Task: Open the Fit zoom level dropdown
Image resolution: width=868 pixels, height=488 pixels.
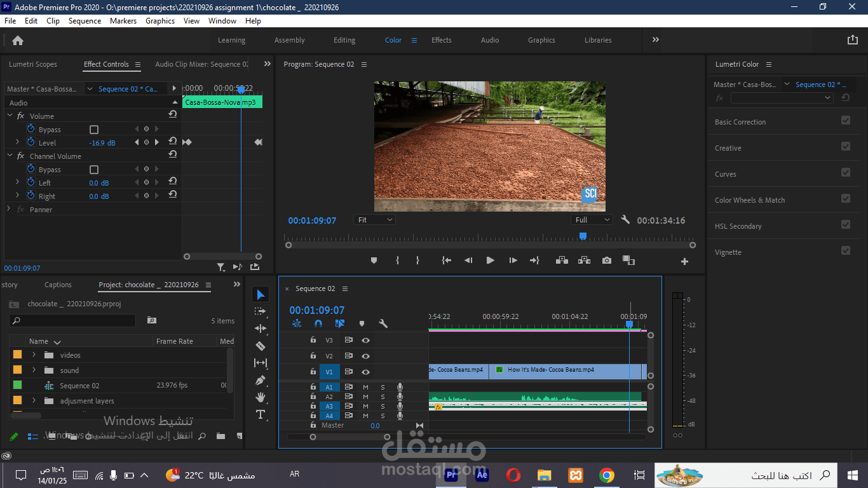Action: pyautogui.click(x=374, y=220)
